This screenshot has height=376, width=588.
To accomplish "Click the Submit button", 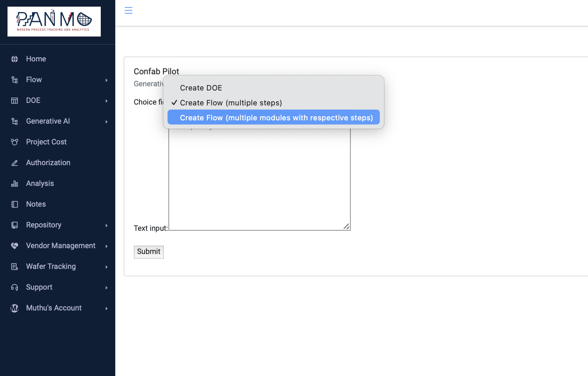I will coord(149,252).
